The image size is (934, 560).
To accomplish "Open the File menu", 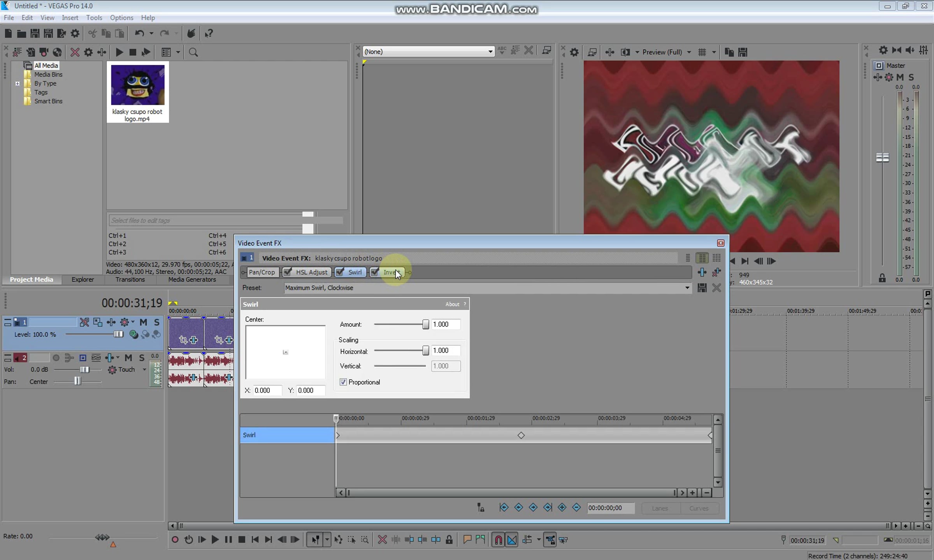I will [x=9, y=17].
